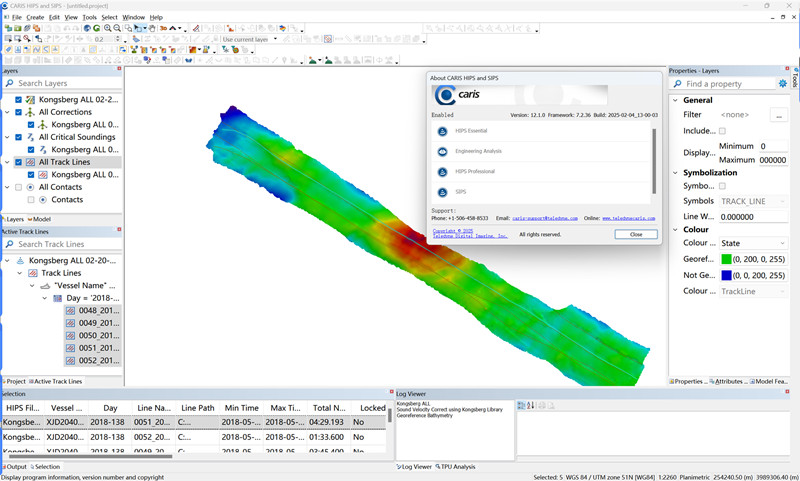
Task: Click the Copyright Teledyne Digital Imaging link
Action: click(x=470, y=234)
